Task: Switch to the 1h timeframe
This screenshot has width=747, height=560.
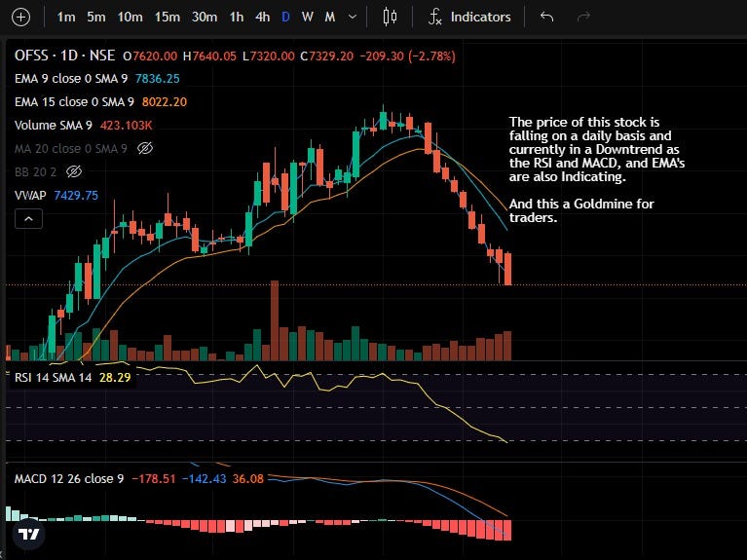Action: (237, 18)
